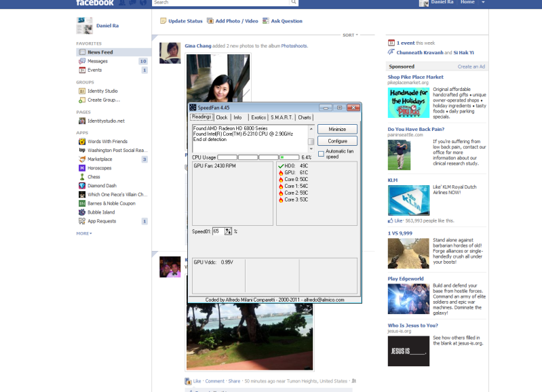Open the Exotics tab in SpeedFan
Screen dimensions: 542x392
pyautogui.click(x=258, y=117)
